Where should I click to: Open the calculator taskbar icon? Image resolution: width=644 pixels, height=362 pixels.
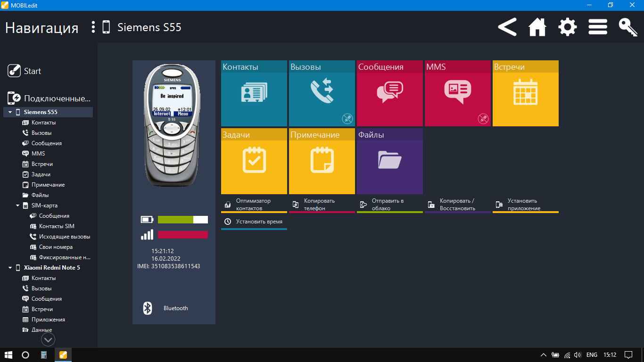click(44, 355)
